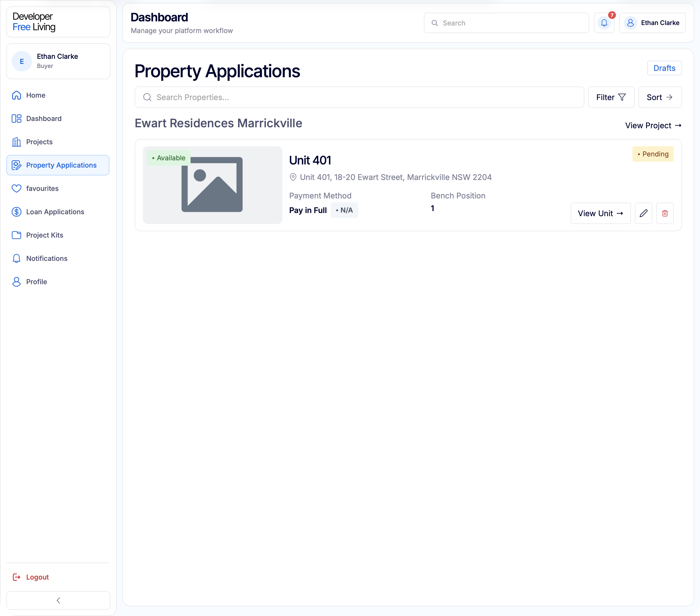
Task: Click the Bench Position value 1
Action: 433,208
